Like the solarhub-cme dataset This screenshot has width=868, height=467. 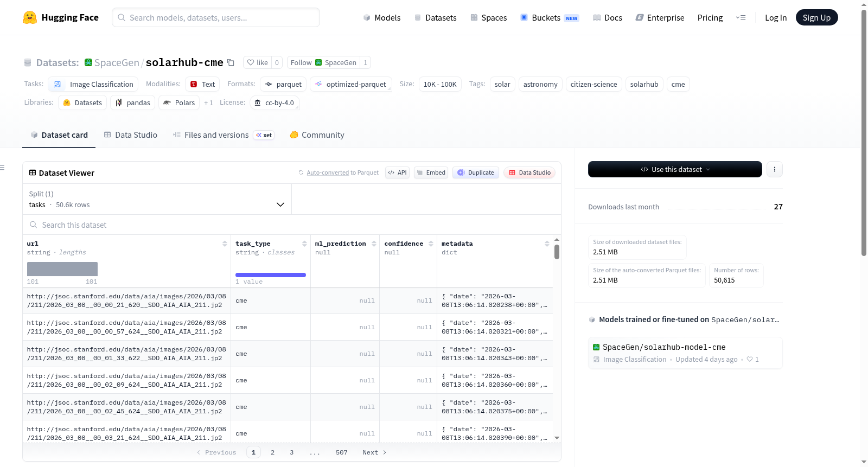(x=258, y=62)
